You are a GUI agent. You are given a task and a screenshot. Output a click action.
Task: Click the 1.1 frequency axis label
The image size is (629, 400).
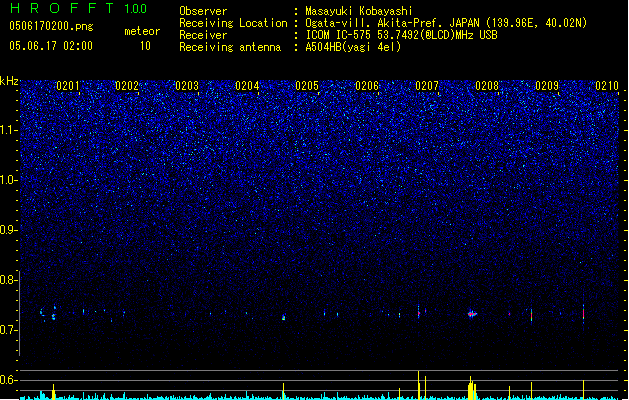coord(8,130)
